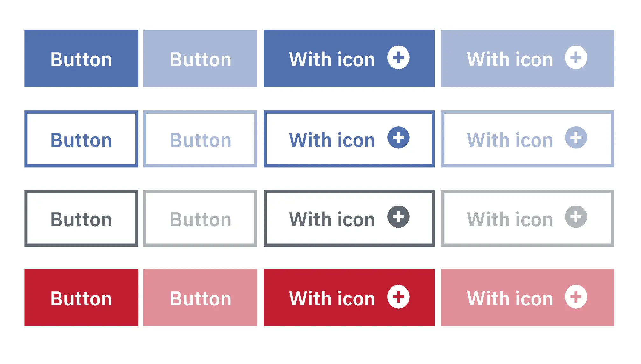Click the faded blue outlined Button
Image resolution: width=641 pixels, height=364 pixels.
pyautogui.click(x=201, y=138)
